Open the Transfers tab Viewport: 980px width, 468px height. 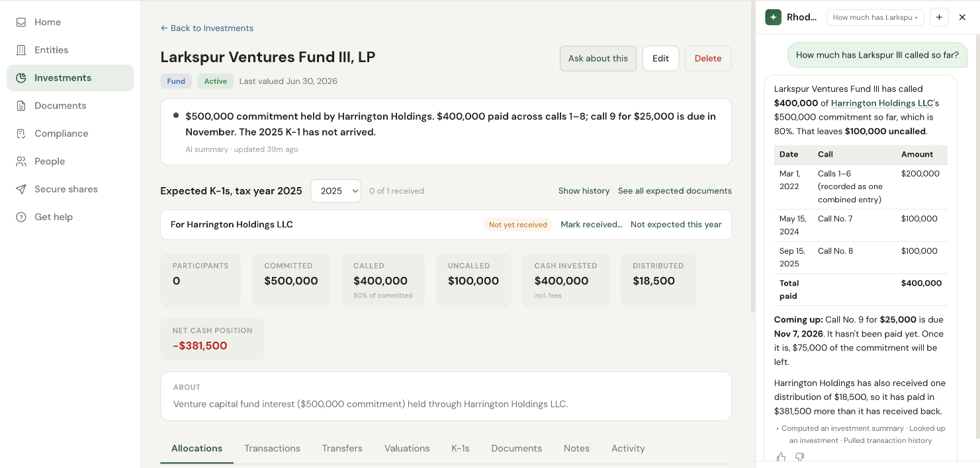[x=342, y=448]
